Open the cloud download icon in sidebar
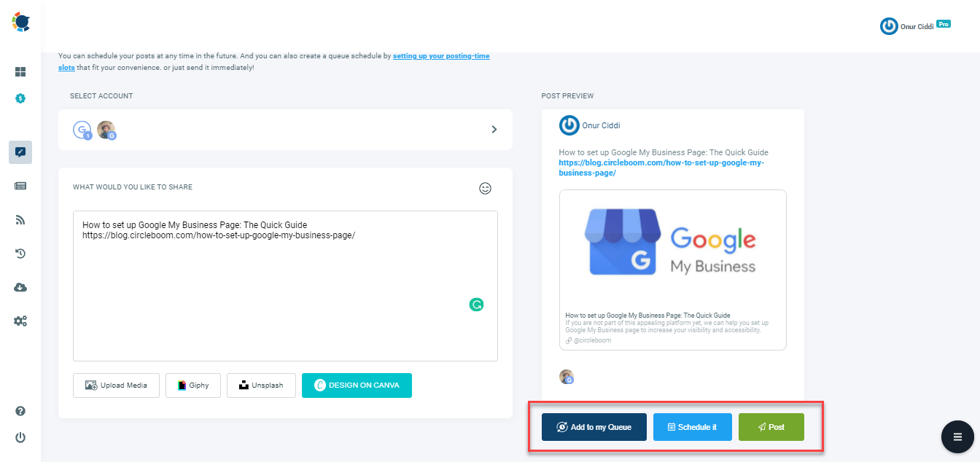This screenshot has width=980, height=462. click(x=20, y=287)
